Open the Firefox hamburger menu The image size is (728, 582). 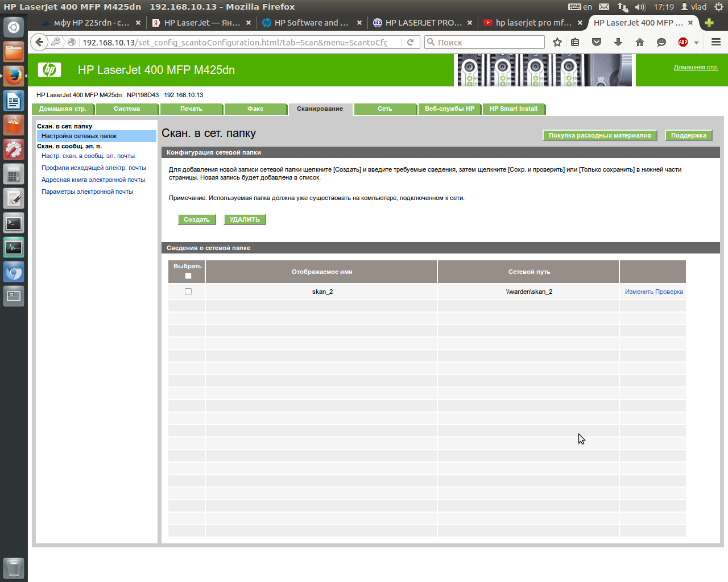tap(716, 42)
